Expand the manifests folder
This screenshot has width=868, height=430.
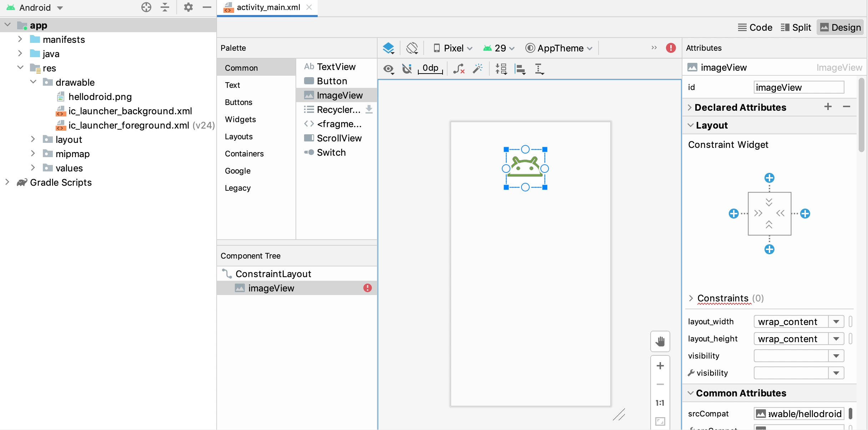pos(20,39)
